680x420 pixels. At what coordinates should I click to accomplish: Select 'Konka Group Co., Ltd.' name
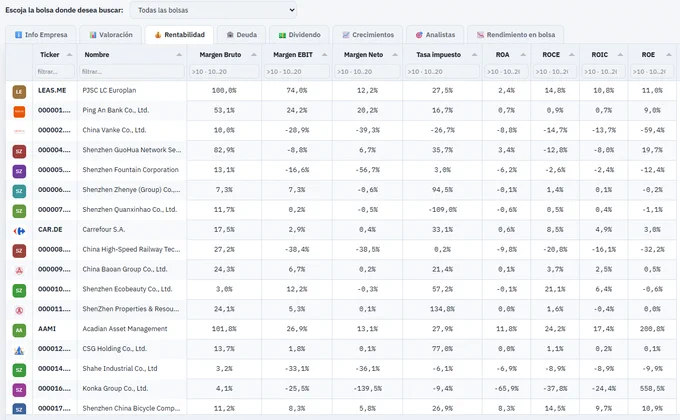point(115,388)
